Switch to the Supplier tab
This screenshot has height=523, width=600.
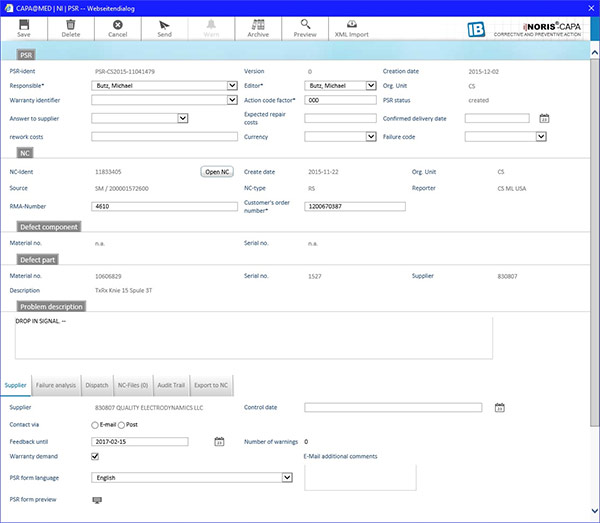(x=16, y=385)
